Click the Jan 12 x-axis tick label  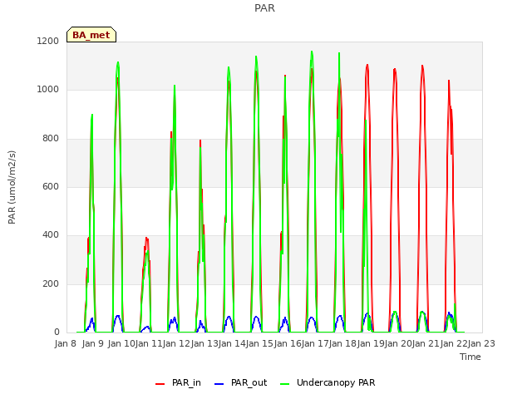[177, 343]
